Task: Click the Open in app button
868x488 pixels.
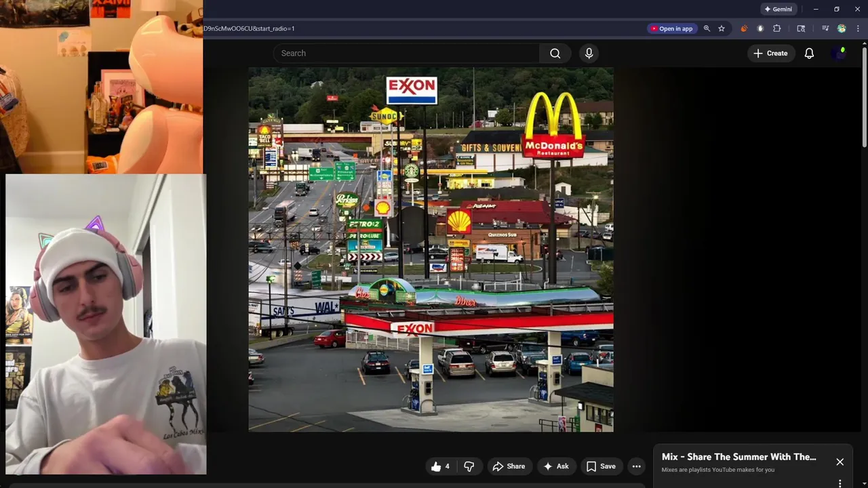Action: click(x=671, y=28)
